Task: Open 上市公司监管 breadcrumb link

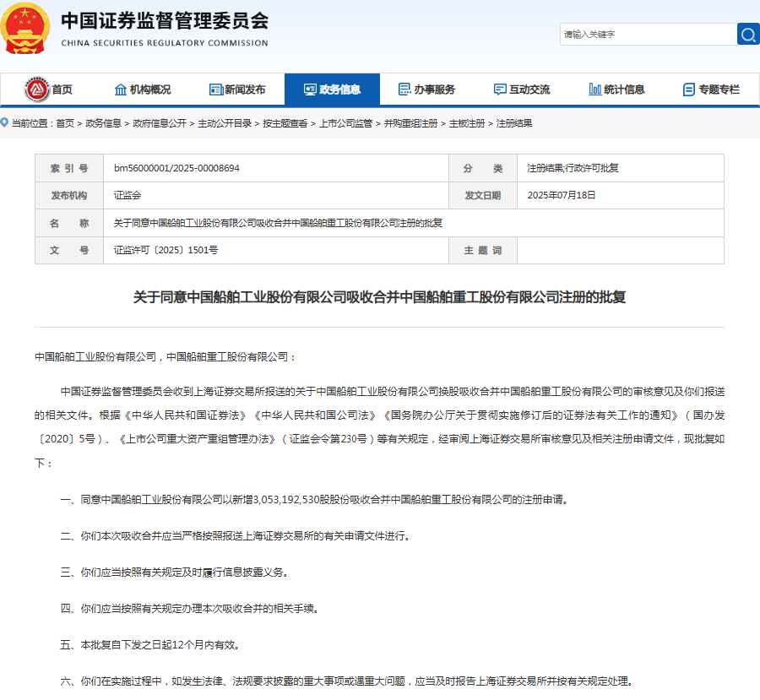Action: click(345, 123)
